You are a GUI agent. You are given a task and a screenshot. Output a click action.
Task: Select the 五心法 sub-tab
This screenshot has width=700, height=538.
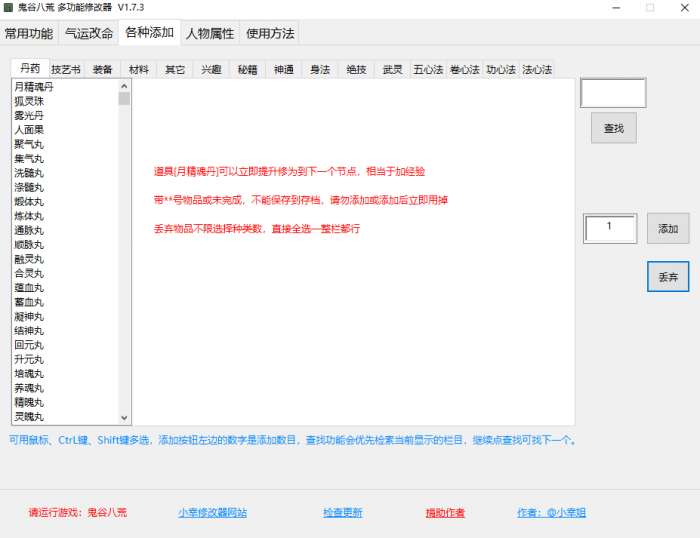pos(428,70)
